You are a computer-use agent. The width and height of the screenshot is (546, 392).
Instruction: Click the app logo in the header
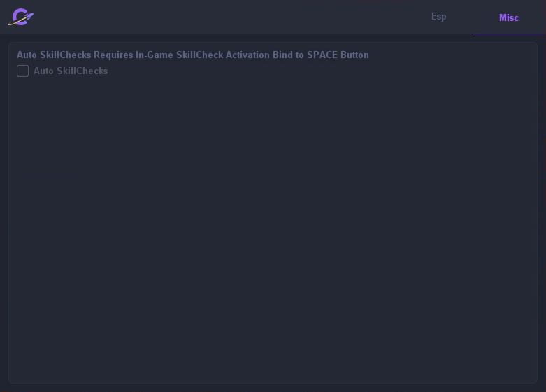click(x=21, y=17)
